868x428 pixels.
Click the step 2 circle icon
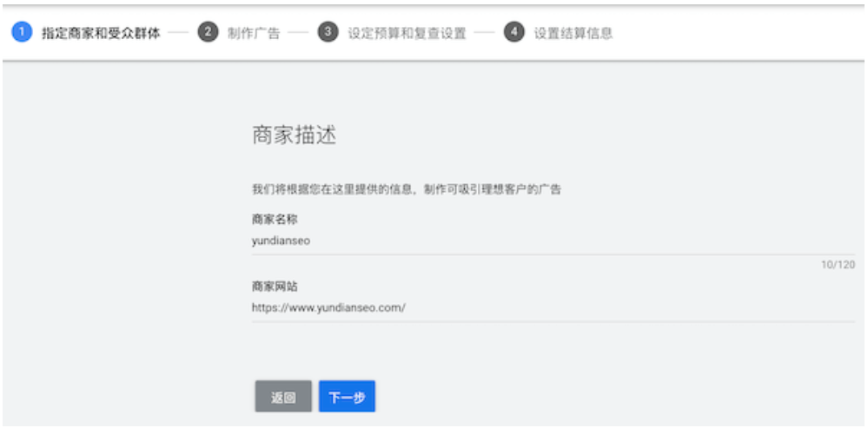(x=208, y=32)
